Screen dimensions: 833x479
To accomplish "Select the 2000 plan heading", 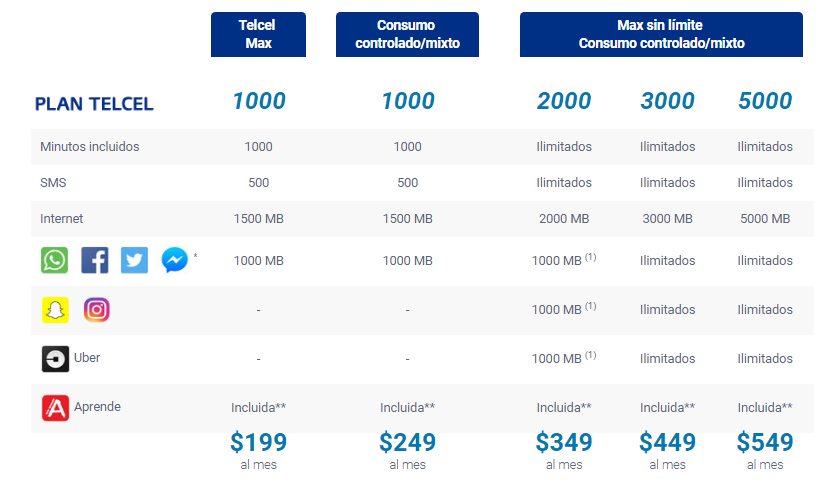I will (564, 101).
